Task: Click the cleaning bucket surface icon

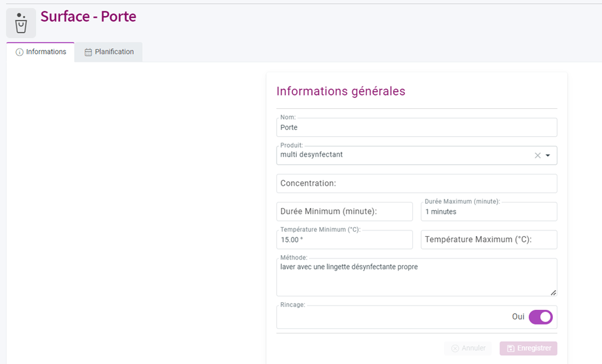Action: pos(21,23)
